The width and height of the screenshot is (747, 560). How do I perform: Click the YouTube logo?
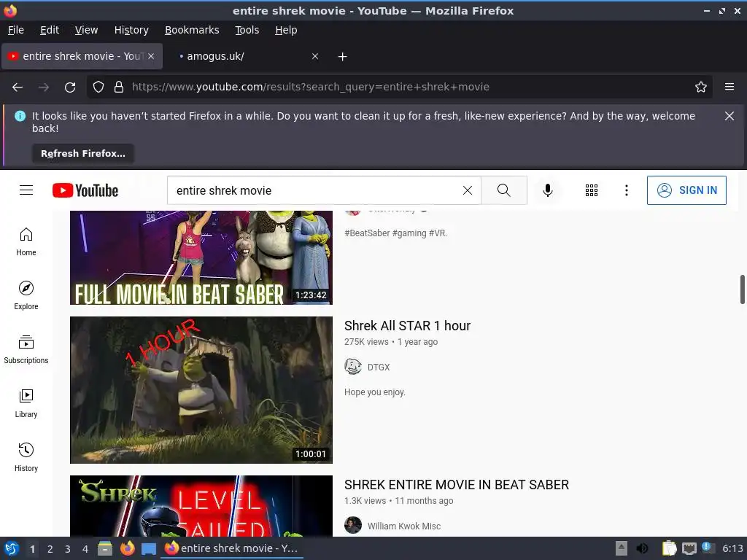tap(85, 190)
